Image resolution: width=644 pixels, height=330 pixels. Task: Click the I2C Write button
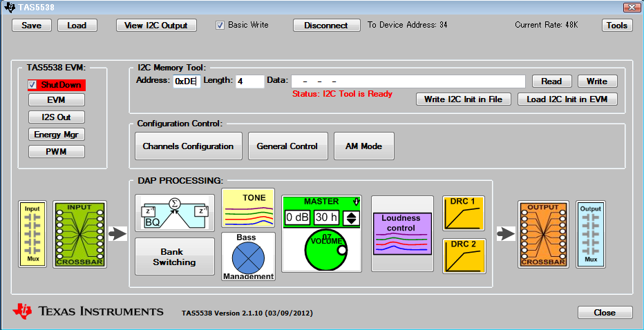pyautogui.click(x=597, y=81)
